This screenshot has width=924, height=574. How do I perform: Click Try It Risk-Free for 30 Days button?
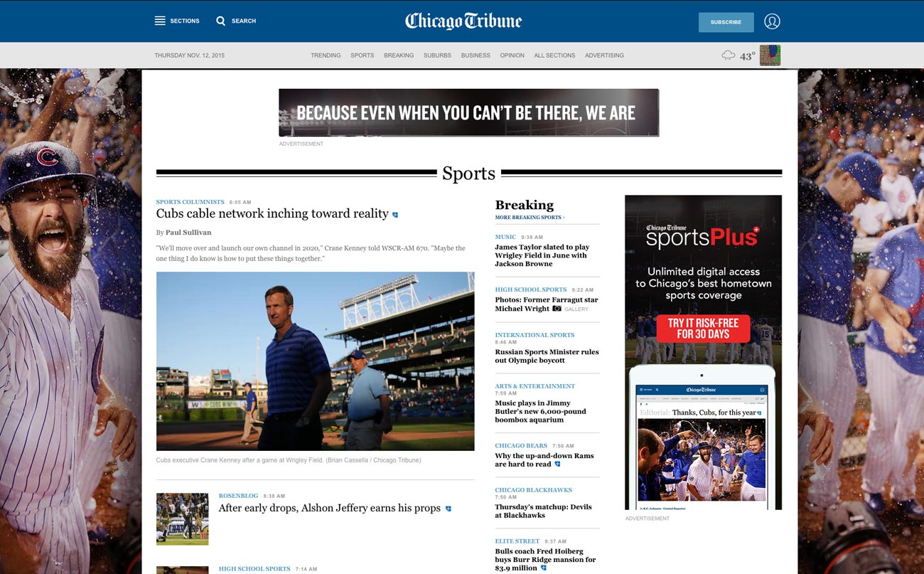coord(703,329)
